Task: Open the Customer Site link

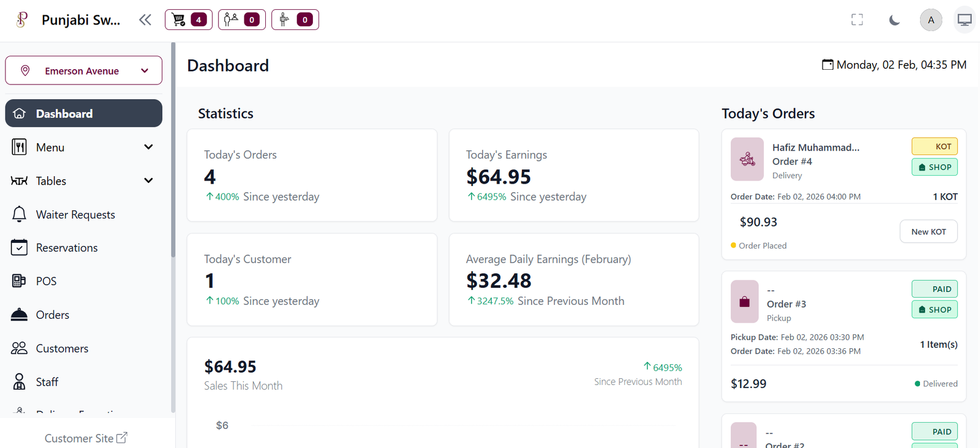Action: (x=86, y=438)
